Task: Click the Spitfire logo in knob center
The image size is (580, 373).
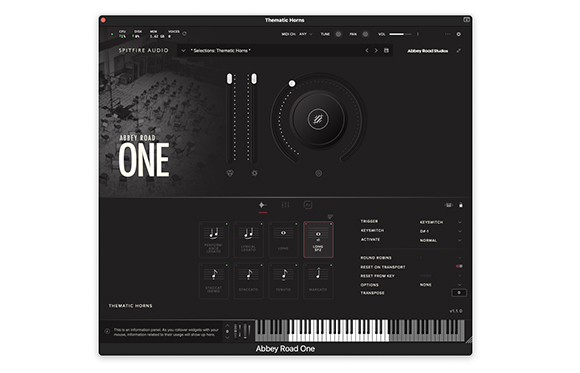Action: click(x=318, y=119)
